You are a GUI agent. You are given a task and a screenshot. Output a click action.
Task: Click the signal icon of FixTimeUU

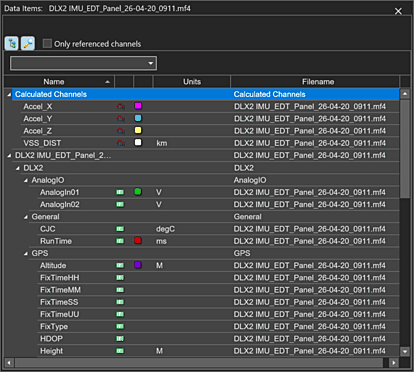point(120,314)
